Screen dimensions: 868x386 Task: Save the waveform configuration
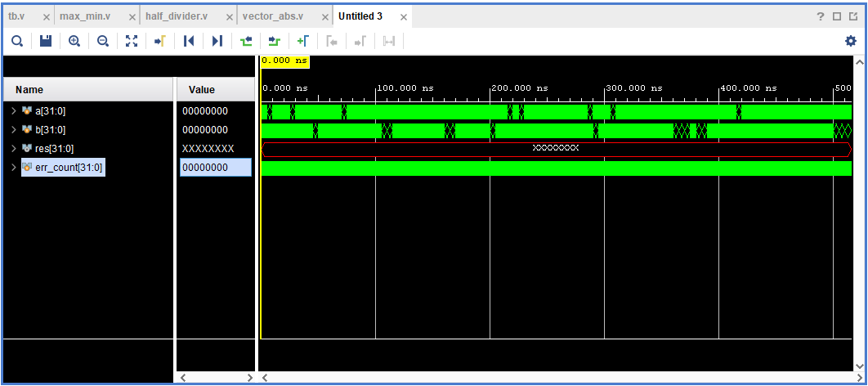pyautogui.click(x=46, y=41)
